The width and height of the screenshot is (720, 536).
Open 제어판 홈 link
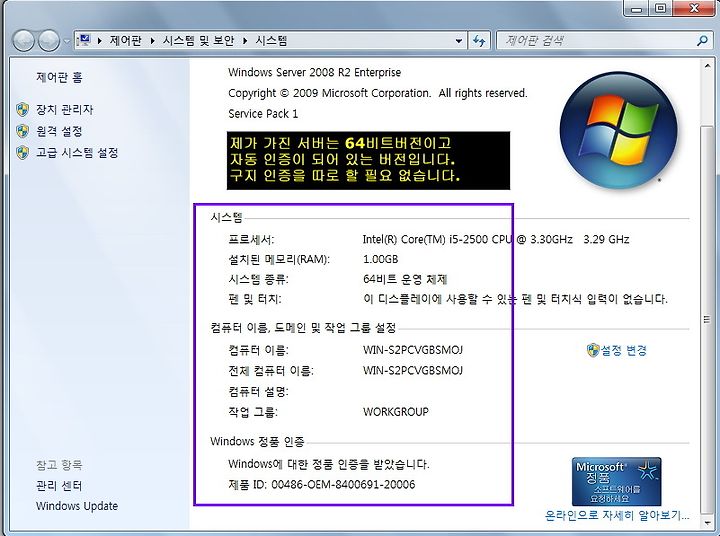[x=59, y=77]
